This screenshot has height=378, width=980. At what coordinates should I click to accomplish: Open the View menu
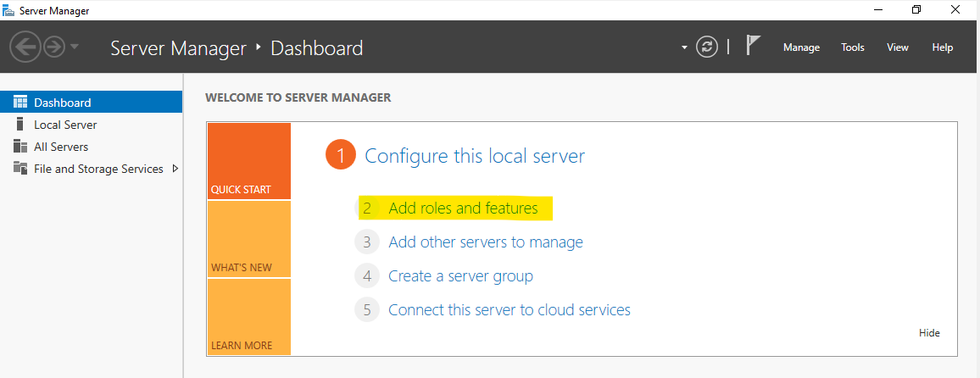[898, 47]
